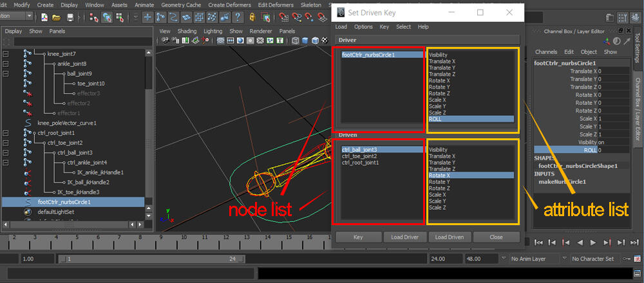Open the Character Set dropdown arrow
The height and width of the screenshot is (283, 644).
[565, 259]
